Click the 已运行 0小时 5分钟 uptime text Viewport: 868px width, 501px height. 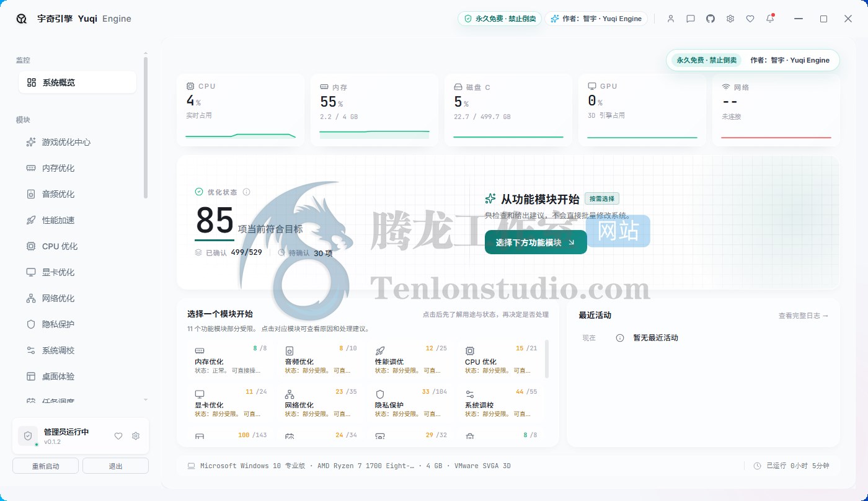tap(797, 466)
